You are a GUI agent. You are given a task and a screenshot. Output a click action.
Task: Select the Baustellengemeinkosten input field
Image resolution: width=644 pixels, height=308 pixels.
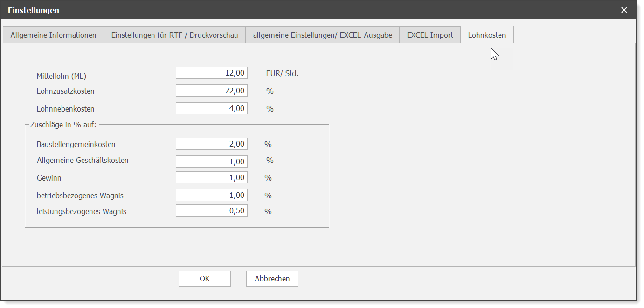[211, 144]
